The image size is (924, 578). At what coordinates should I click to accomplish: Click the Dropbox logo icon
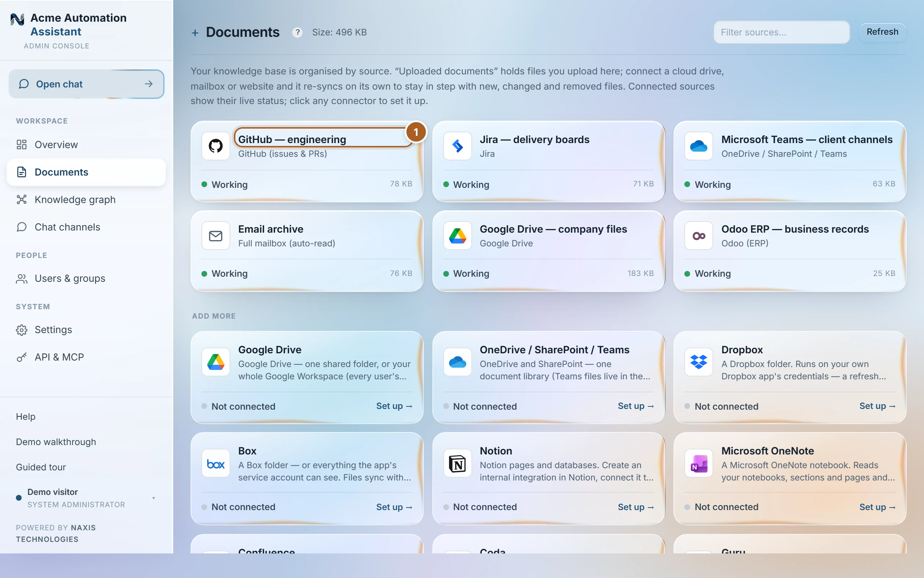coord(699,362)
